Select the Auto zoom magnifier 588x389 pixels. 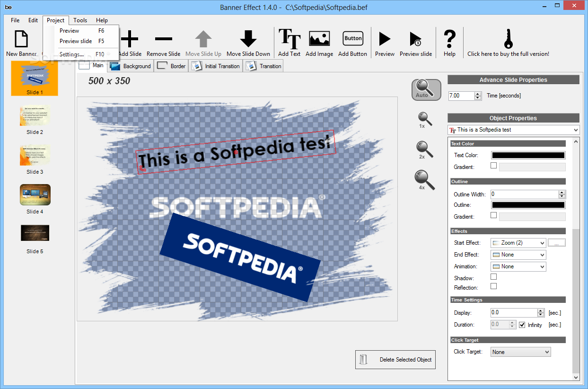[x=426, y=89]
